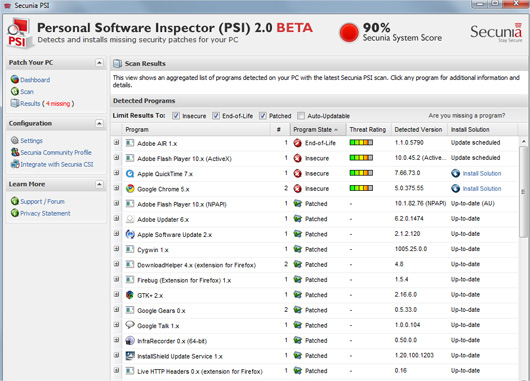Open the Dashboard link
The image size is (530, 381).
point(35,80)
